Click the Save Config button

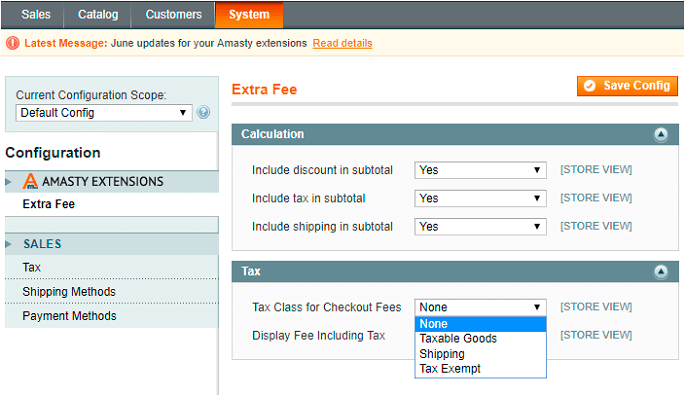627,86
